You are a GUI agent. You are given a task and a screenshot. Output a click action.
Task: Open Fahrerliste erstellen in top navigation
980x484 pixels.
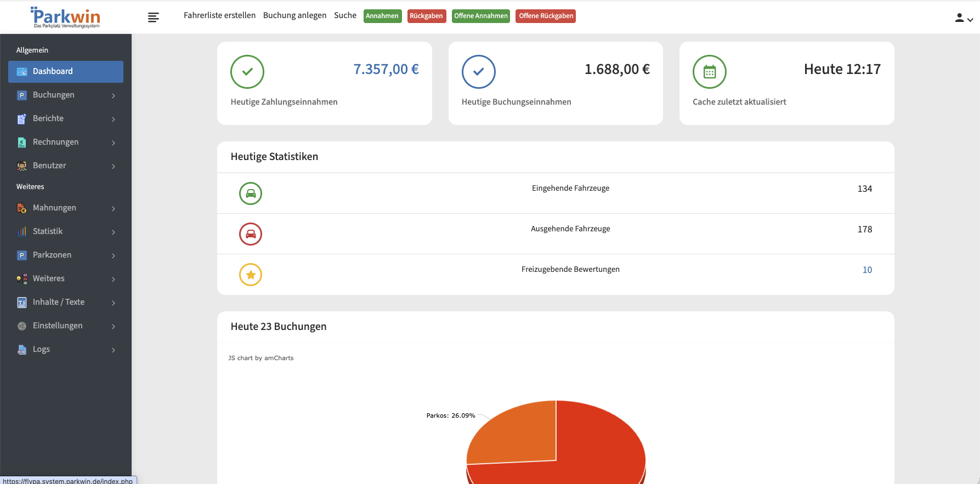tap(219, 15)
